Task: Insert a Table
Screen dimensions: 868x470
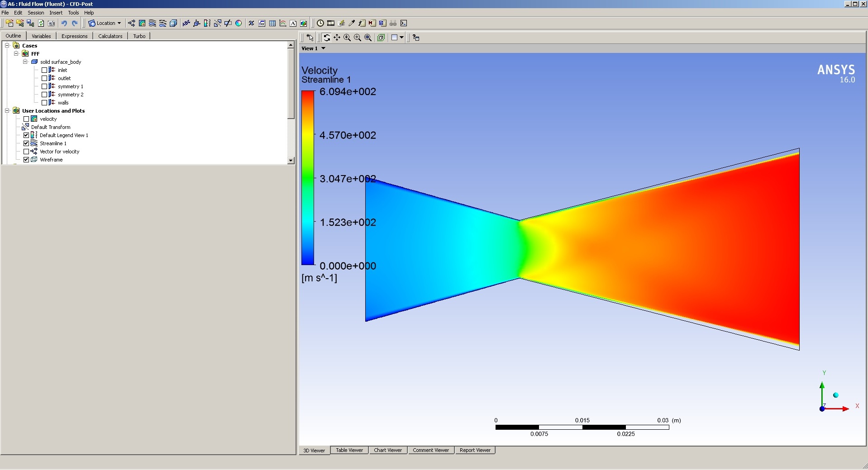Action: pos(272,23)
